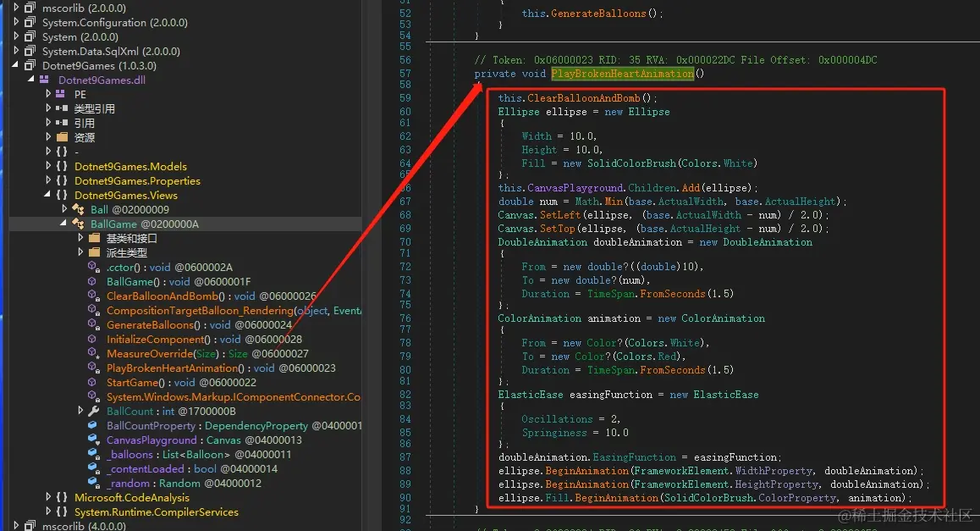Follow GenerateBalloons call on line 52

click(598, 14)
